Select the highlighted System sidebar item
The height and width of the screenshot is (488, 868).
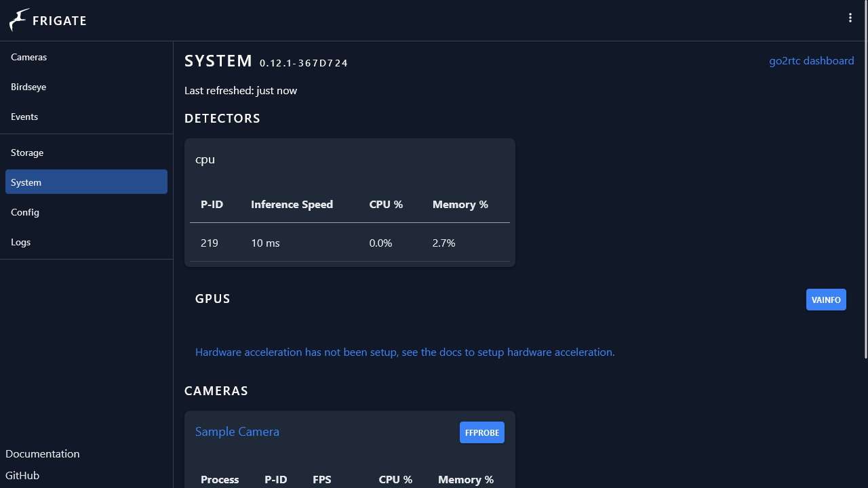[x=86, y=182]
